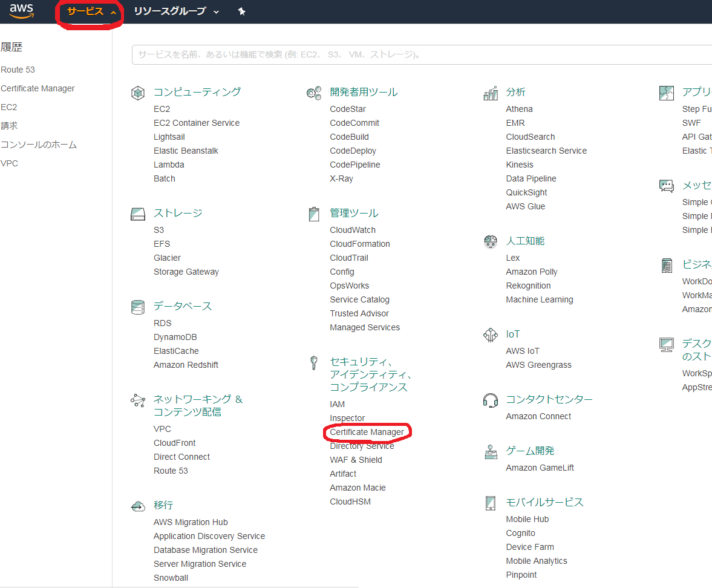Open the S3 storage service
Viewport: 712px width, 588px height.
point(158,230)
